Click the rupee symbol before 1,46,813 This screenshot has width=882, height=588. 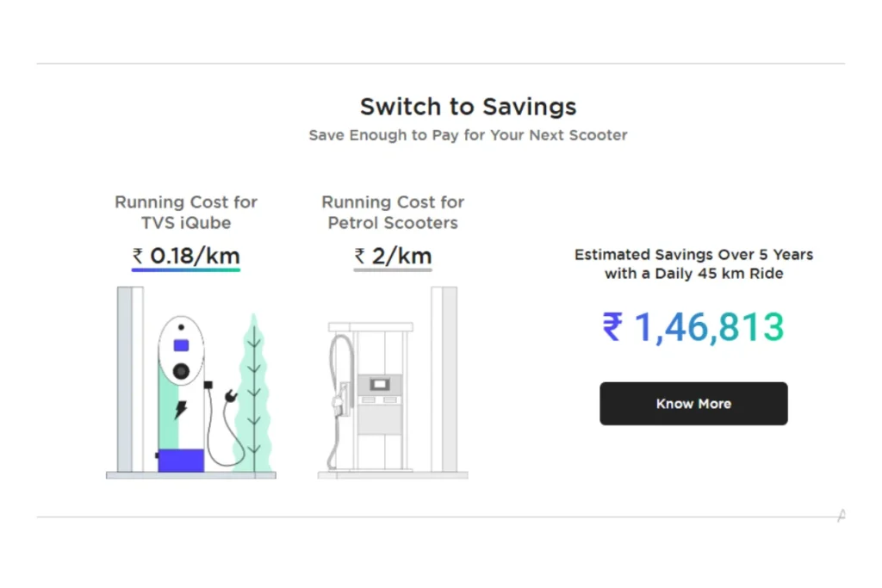coord(612,326)
